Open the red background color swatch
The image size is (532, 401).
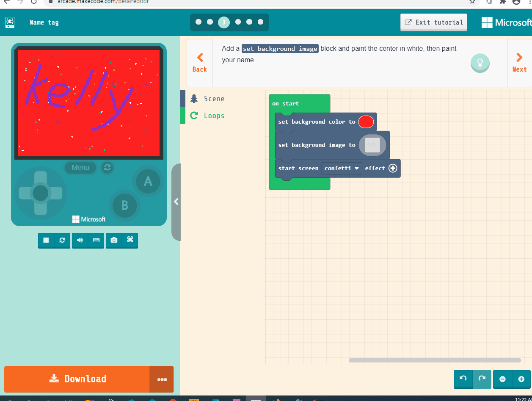366,122
